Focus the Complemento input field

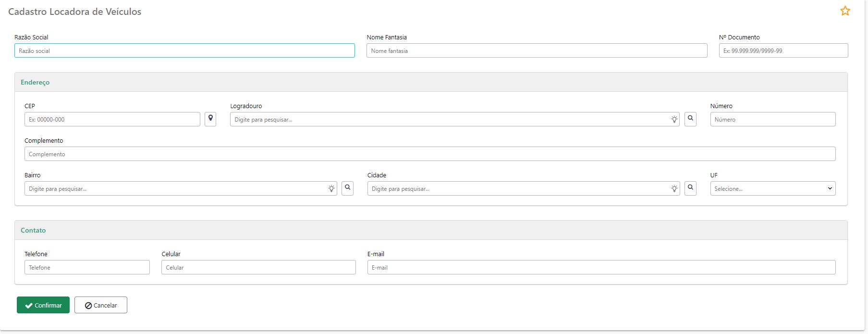click(x=430, y=154)
